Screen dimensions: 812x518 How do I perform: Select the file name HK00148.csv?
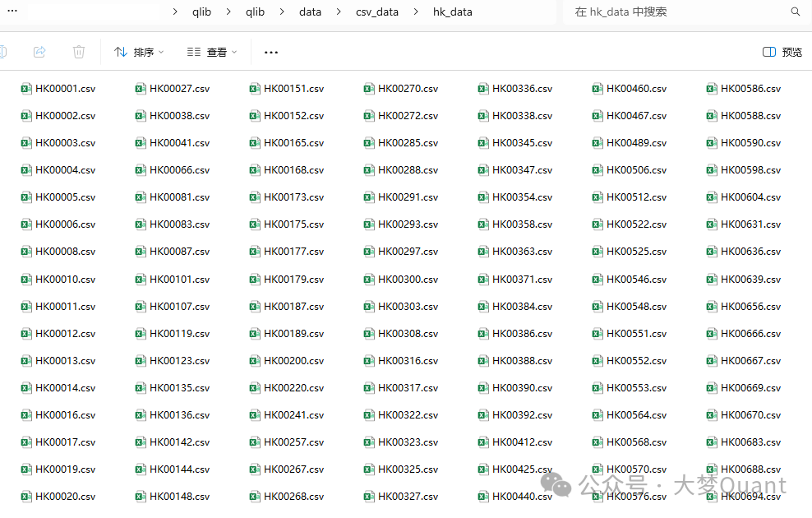click(180, 497)
